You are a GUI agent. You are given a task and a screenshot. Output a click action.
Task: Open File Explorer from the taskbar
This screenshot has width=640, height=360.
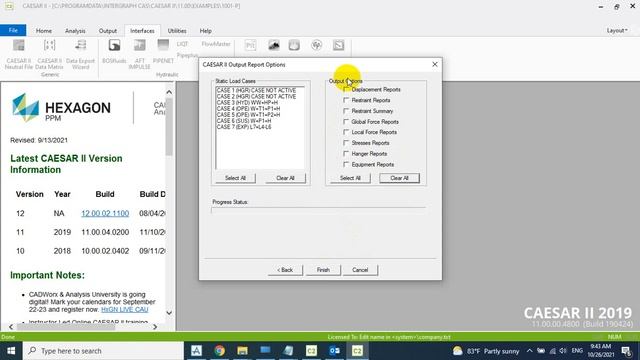[x=242, y=351]
